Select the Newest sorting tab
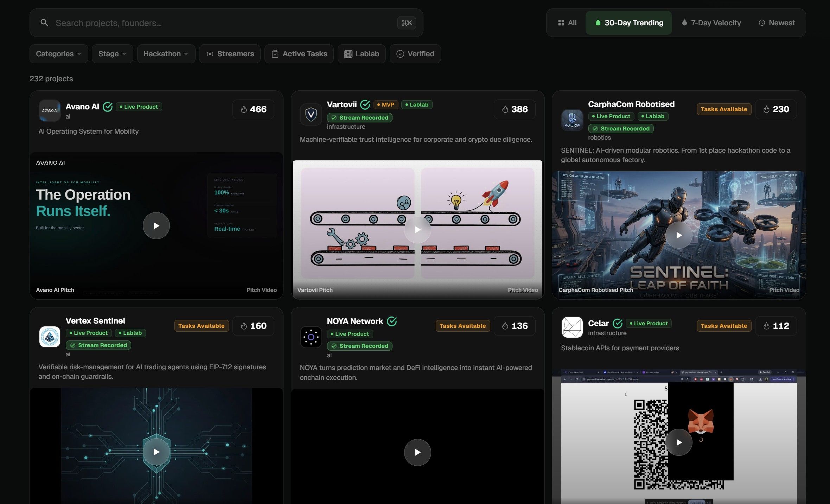This screenshot has height=504, width=830. (x=777, y=23)
